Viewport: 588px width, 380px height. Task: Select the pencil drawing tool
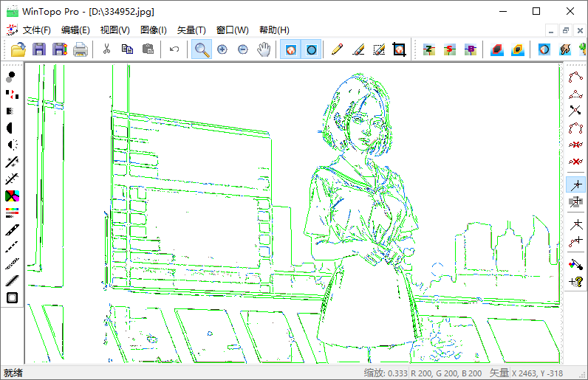tap(337, 49)
